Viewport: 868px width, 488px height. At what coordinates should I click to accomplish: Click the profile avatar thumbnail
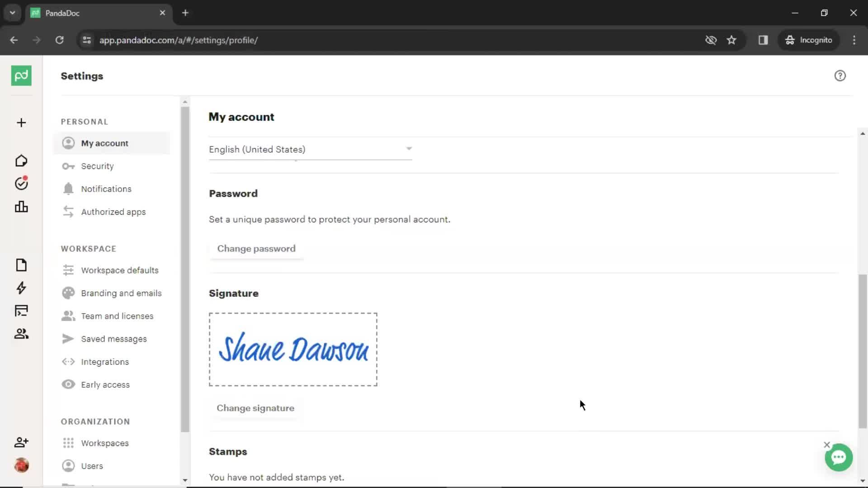click(x=21, y=465)
